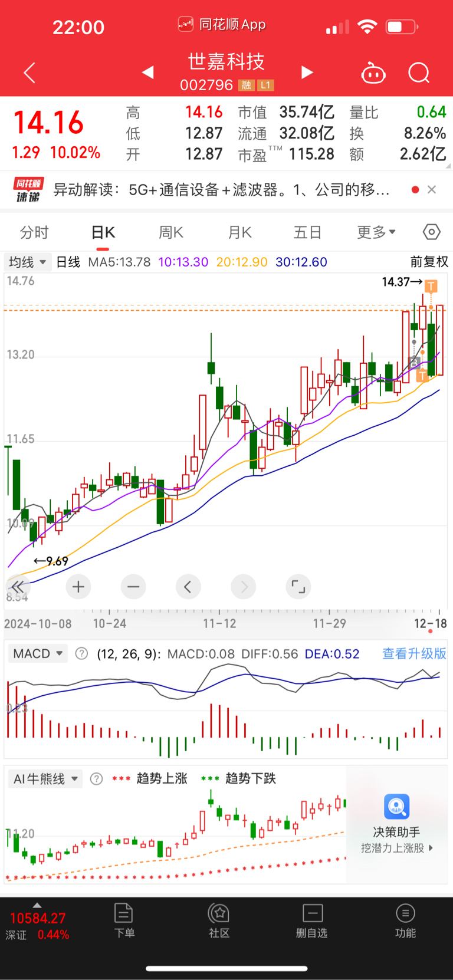Tap the stock name 世嘉科技

click(x=226, y=61)
